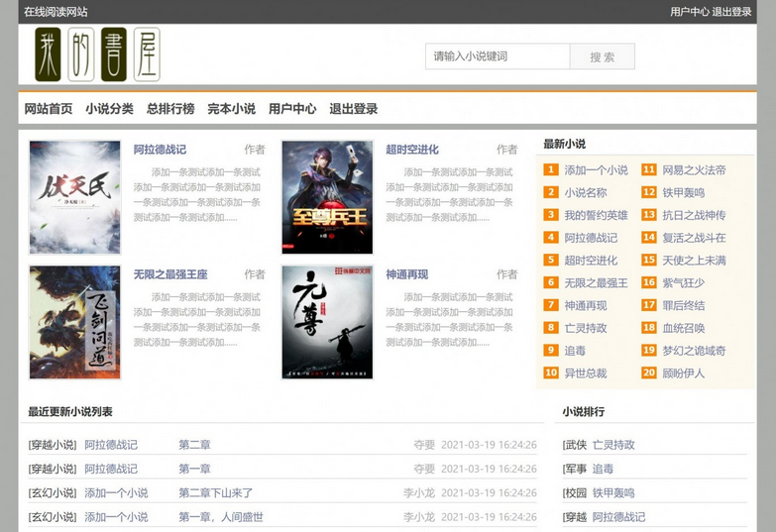Open chapter 第二章下山来了
Image resolution: width=776 pixels, height=532 pixels.
(x=216, y=493)
